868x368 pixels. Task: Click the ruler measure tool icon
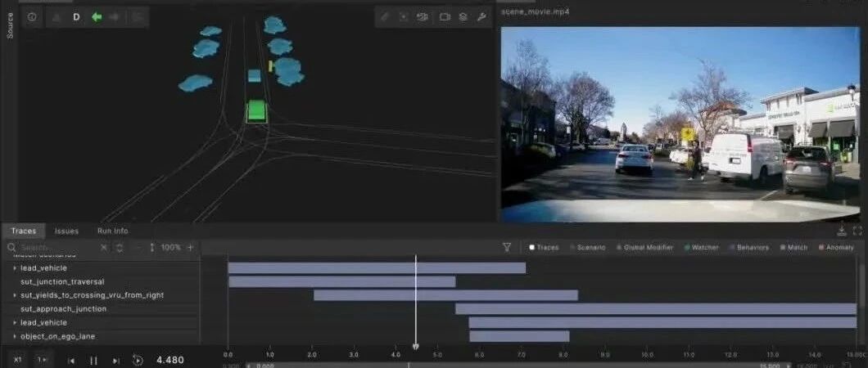click(386, 17)
